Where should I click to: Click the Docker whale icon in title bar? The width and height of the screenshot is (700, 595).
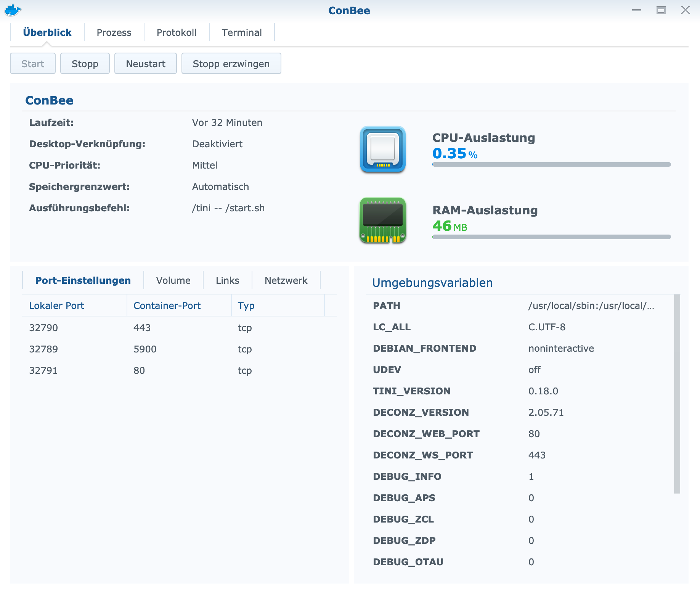click(x=13, y=10)
